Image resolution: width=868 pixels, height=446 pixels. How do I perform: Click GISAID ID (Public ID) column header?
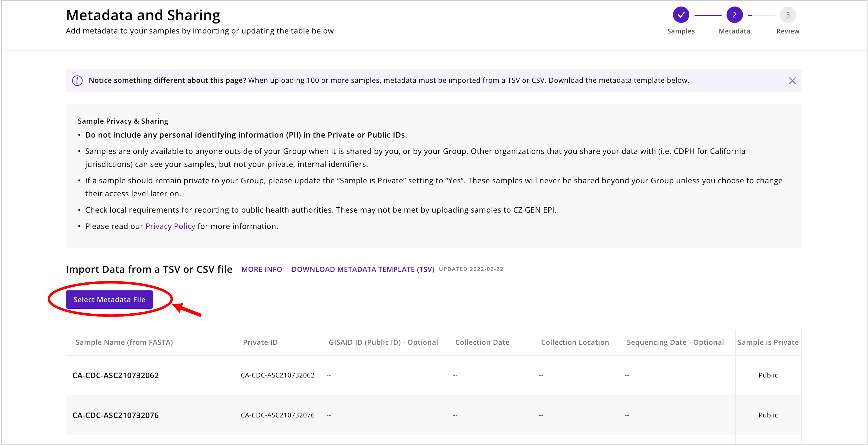(x=383, y=342)
